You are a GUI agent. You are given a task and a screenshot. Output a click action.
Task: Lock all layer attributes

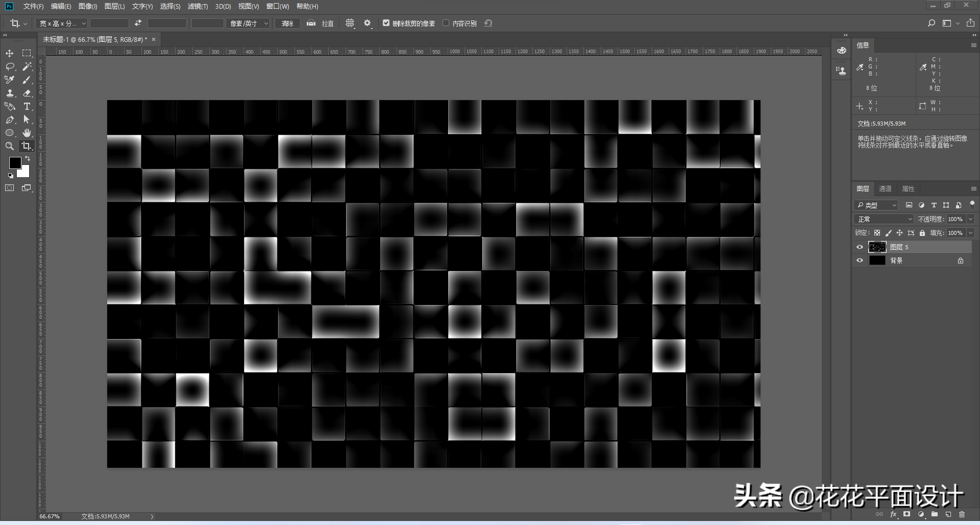click(922, 233)
